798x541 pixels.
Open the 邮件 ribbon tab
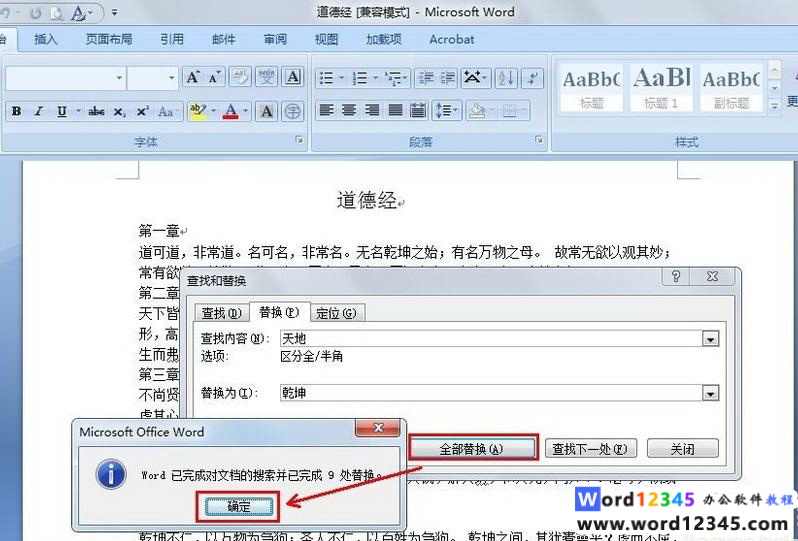[223, 39]
